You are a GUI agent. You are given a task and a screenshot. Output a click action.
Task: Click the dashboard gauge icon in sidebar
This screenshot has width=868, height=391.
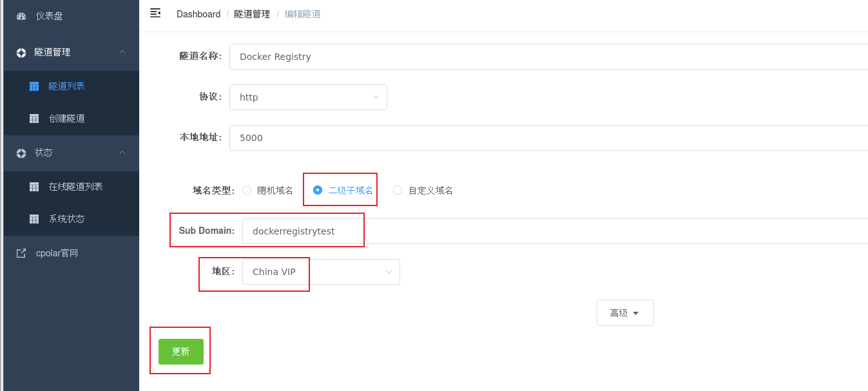[21, 16]
